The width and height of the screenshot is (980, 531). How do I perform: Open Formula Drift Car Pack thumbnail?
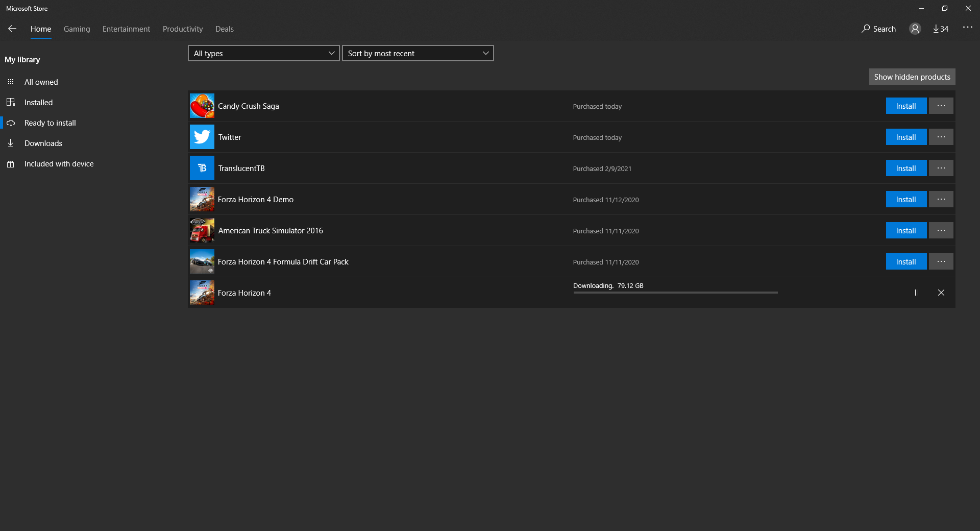click(202, 261)
